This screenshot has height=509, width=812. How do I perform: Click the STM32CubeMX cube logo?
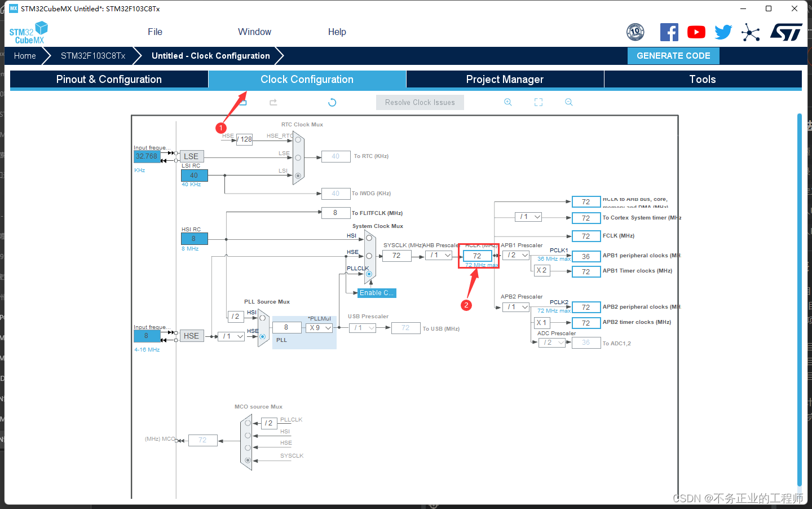pyautogui.click(x=29, y=33)
